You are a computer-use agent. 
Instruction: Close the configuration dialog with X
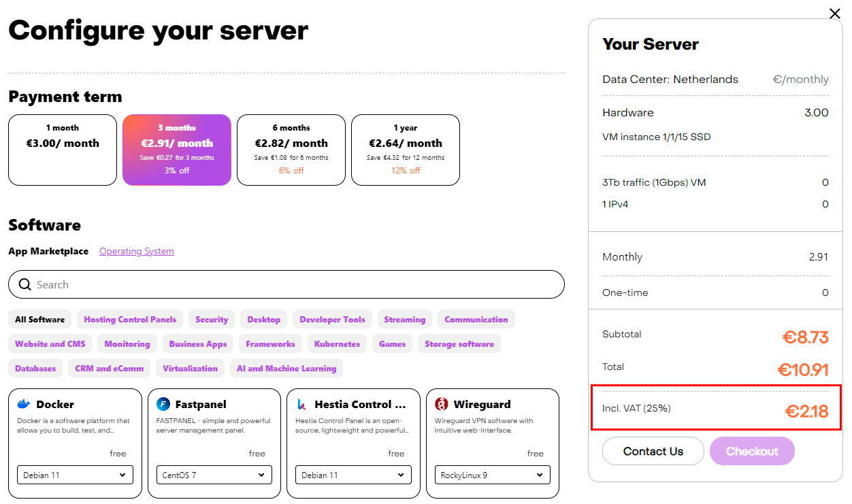pos(835,14)
